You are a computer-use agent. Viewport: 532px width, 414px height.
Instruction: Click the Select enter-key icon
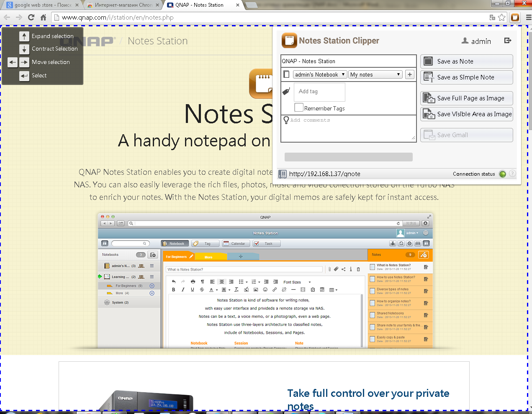tap(24, 76)
